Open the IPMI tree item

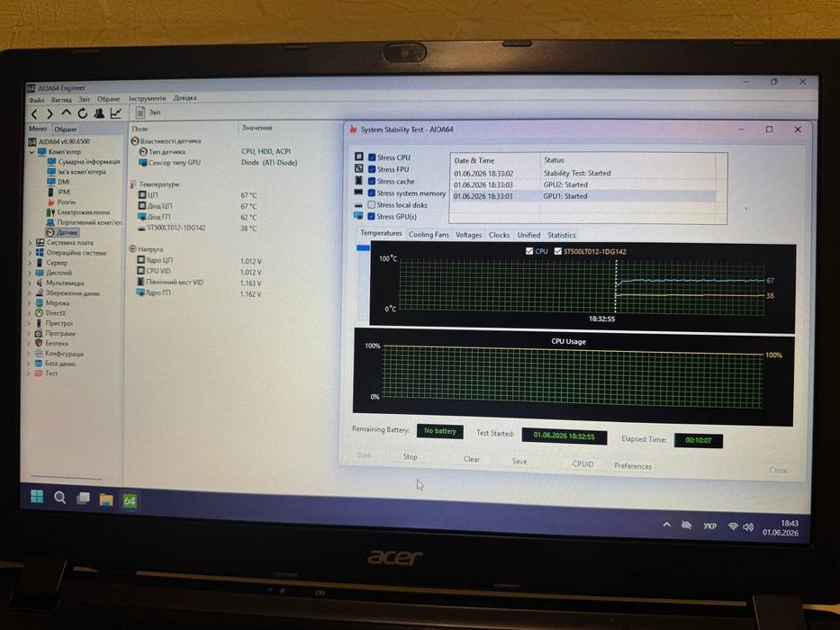(64, 192)
